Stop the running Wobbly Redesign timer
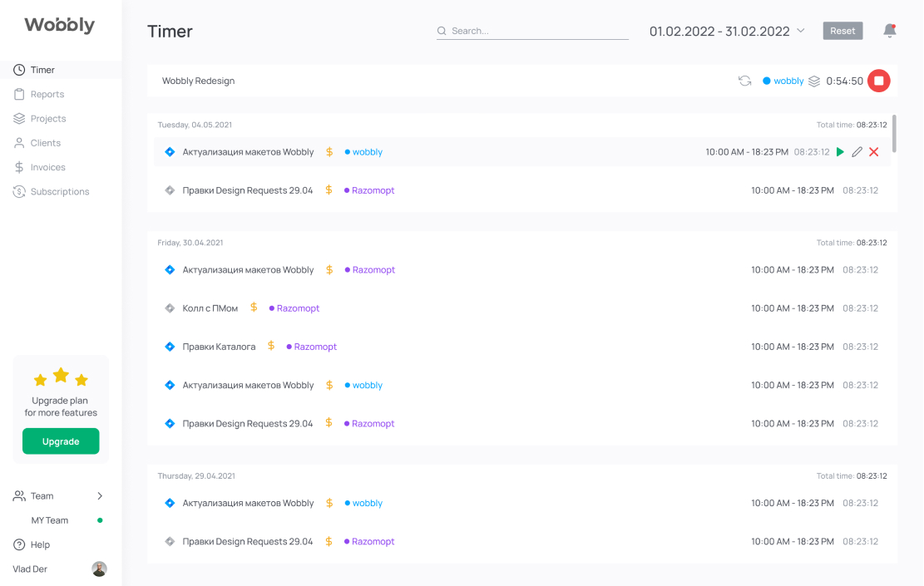 tap(878, 81)
